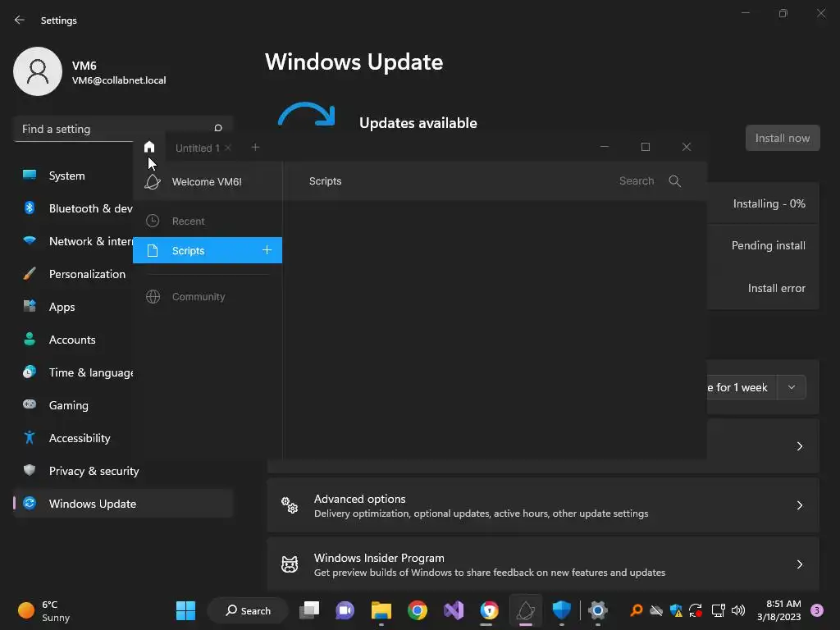This screenshot has width=840, height=630.
Task: Click the Pending install status
Action: click(768, 245)
